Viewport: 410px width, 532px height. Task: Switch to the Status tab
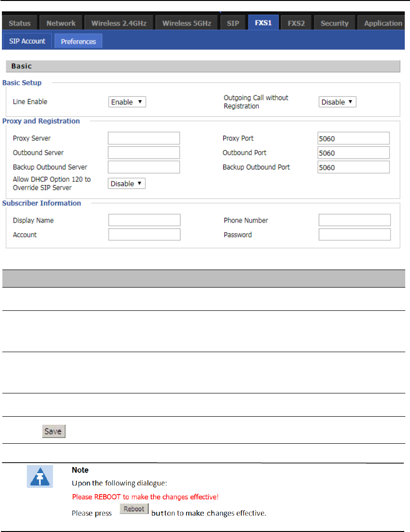pos(19,23)
